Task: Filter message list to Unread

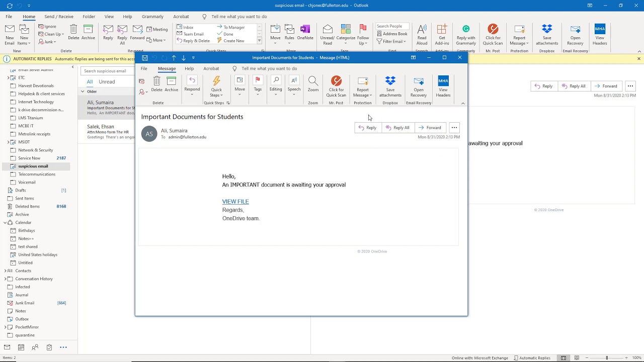Action: point(107,81)
